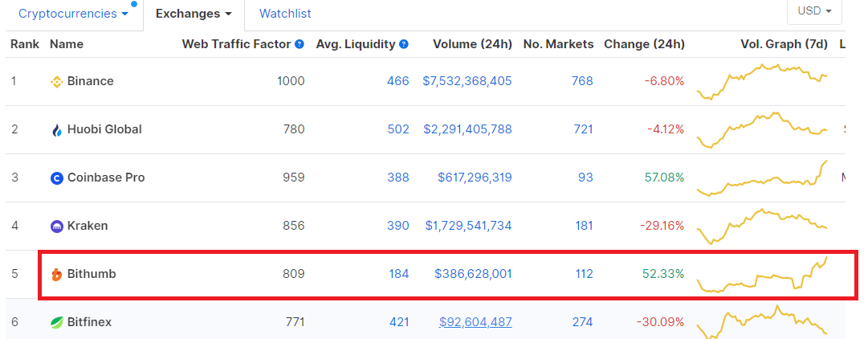Image resolution: width=868 pixels, height=339 pixels.
Task: Click Huobi Global change value -4.12%
Action: click(666, 129)
